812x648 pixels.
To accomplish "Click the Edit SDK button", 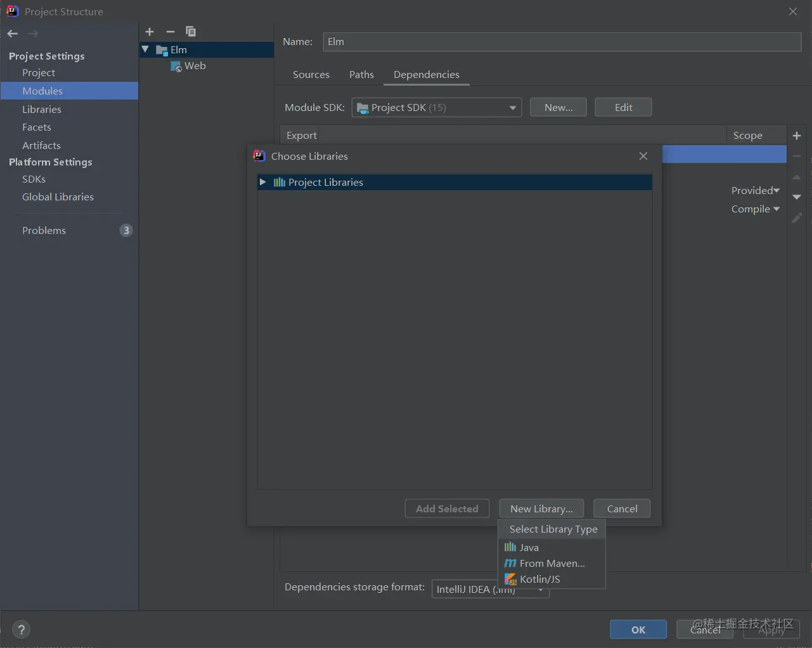I will pos(623,108).
